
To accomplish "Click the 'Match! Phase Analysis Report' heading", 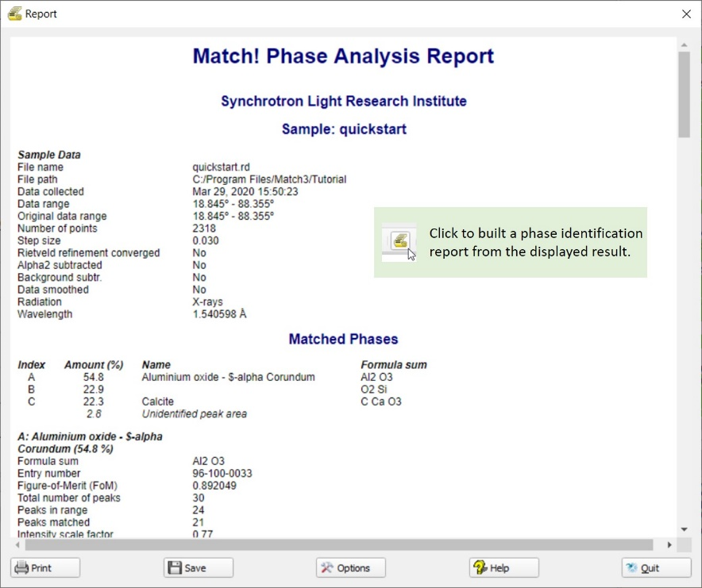I will [x=343, y=56].
